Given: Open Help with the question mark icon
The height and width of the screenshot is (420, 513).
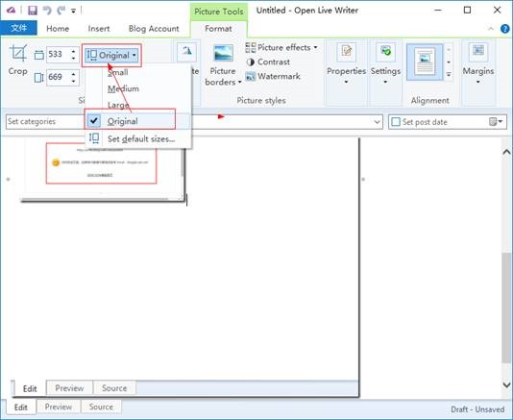Looking at the screenshot, I should click(x=505, y=29).
